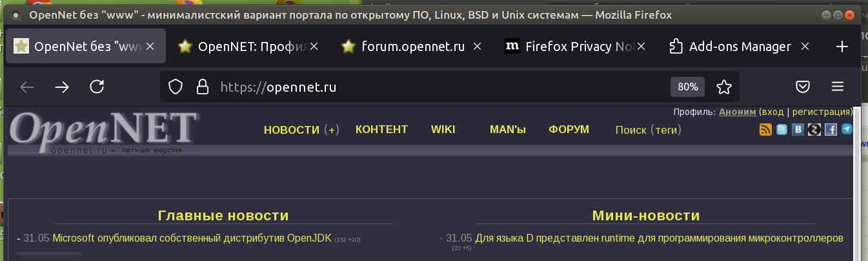Go back using the back arrow

(x=27, y=87)
